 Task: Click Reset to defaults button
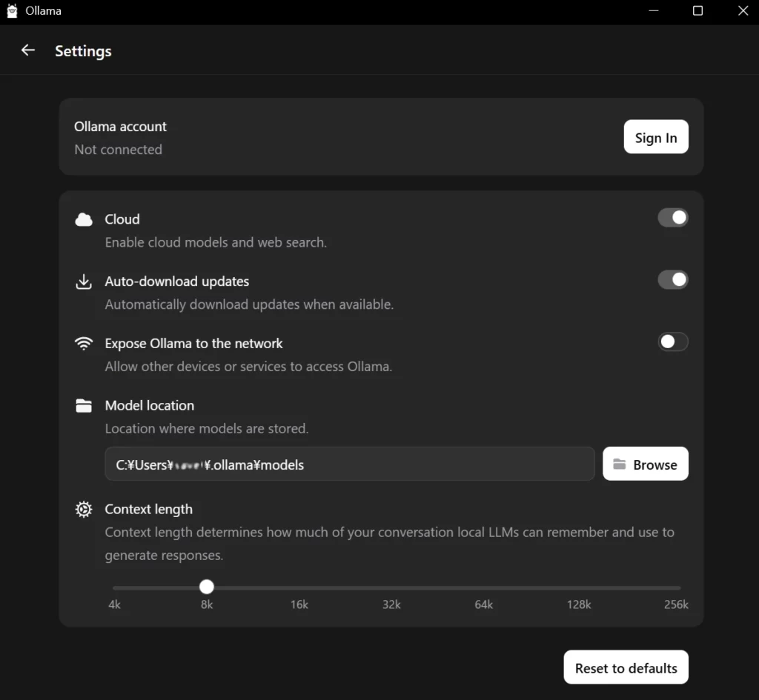[x=626, y=667]
